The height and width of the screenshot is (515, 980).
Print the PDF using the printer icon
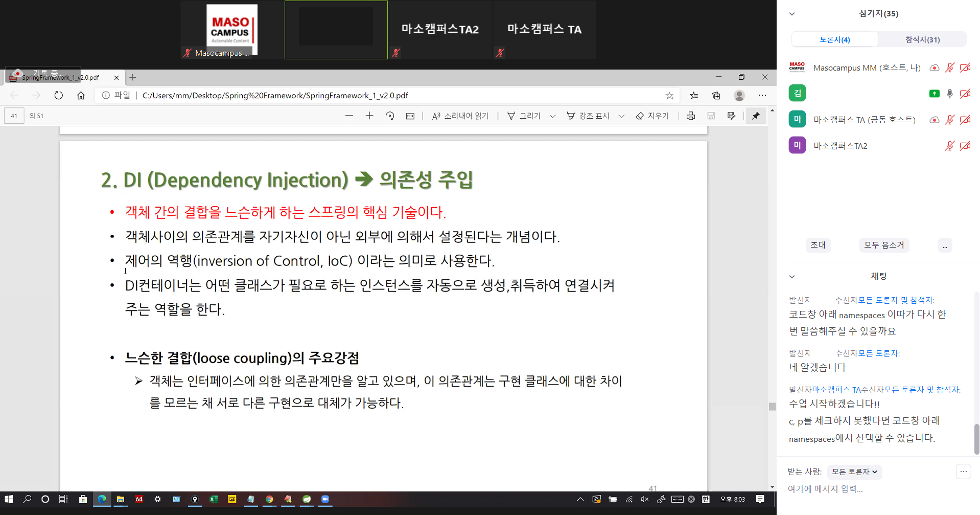point(691,116)
